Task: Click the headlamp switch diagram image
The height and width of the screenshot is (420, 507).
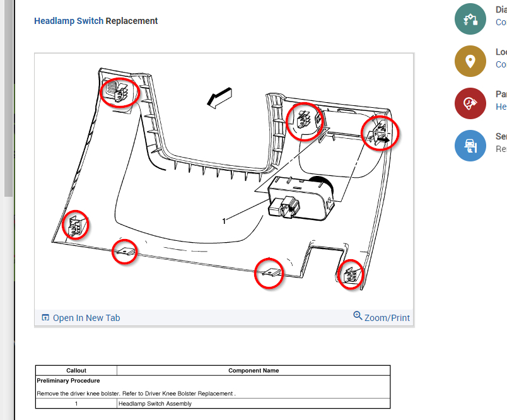Action: click(224, 181)
